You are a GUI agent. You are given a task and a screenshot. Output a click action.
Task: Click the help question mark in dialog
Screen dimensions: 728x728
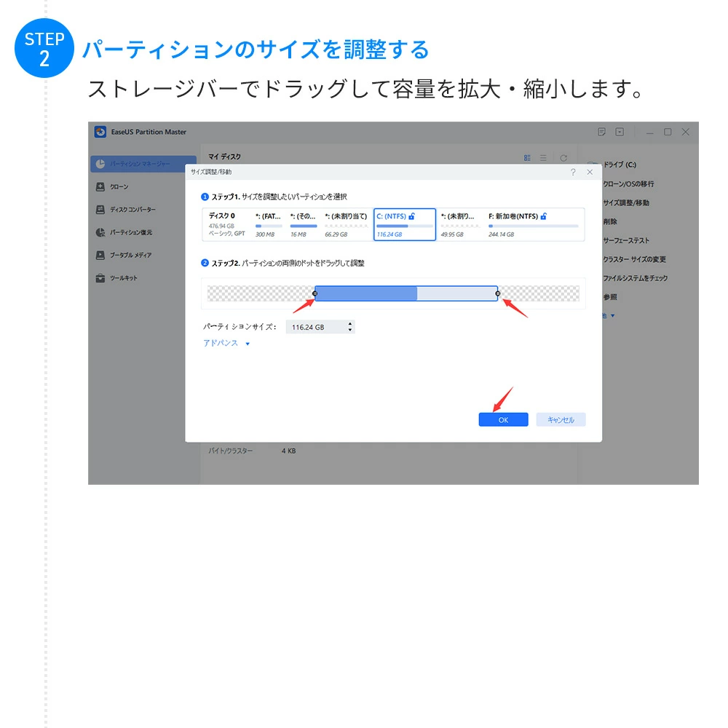click(x=573, y=172)
